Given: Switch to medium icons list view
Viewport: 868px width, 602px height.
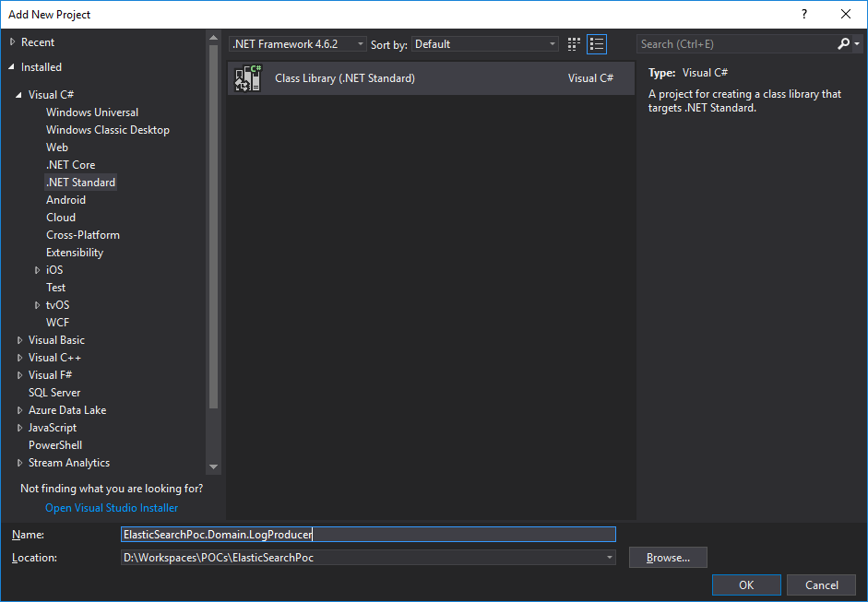Looking at the screenshot, I should 597,44.
